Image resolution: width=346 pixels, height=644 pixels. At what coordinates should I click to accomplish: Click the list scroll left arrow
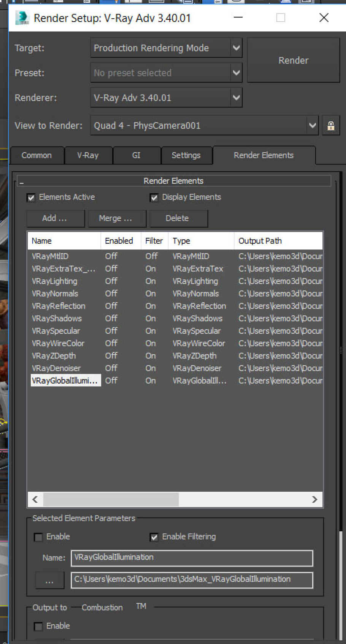pyautogui.click(x=35, y=499)
